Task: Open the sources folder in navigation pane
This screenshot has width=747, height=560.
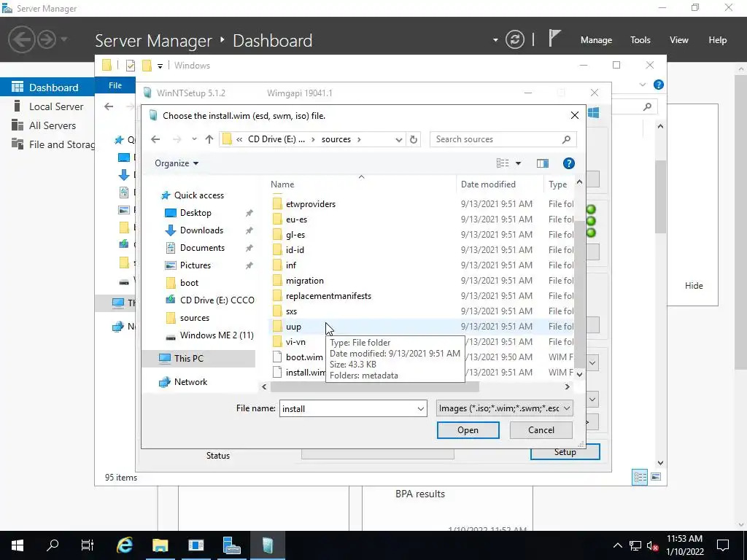Action: 194,318
